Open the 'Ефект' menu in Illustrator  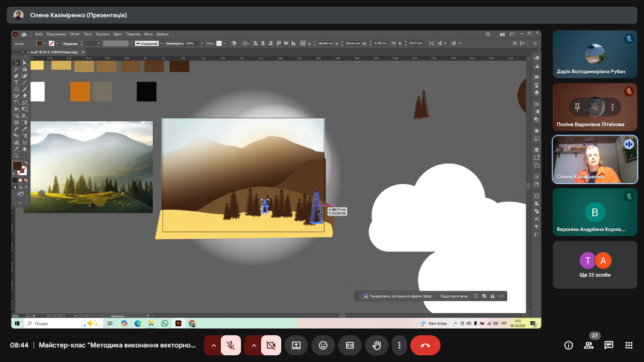tap(118, 34)
